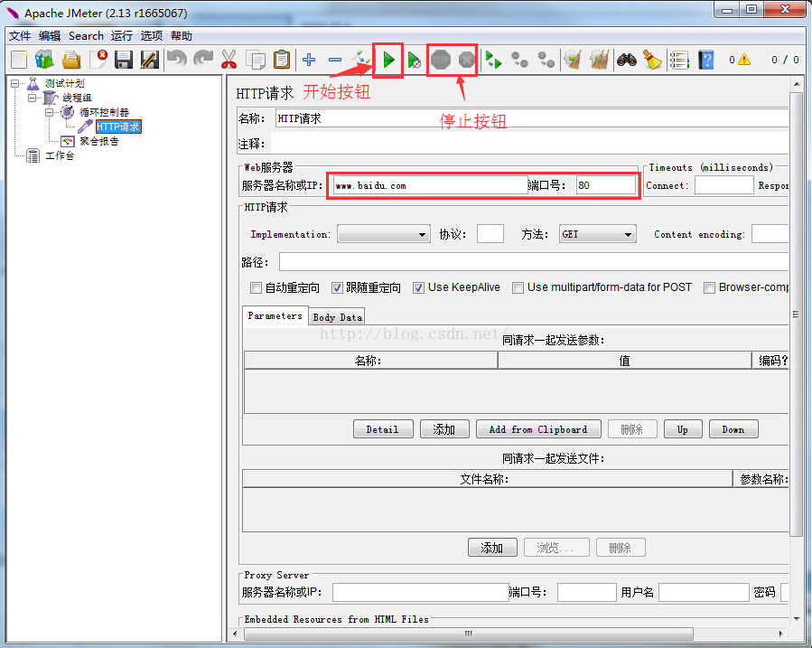Image resolution: width=812 pixels, height=648 pixels.
Task: Open the 方法 GET dropdown
Action: click(598, 235)
